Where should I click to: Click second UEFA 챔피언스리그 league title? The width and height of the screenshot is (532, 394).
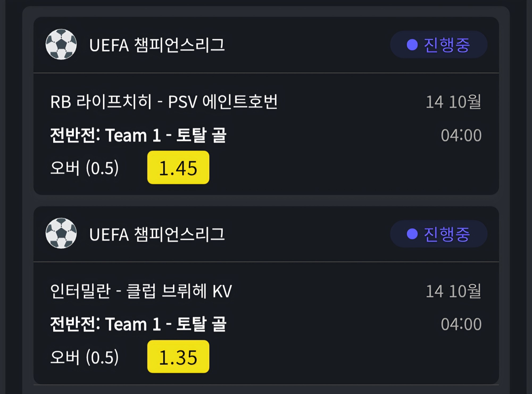(157, 234)
